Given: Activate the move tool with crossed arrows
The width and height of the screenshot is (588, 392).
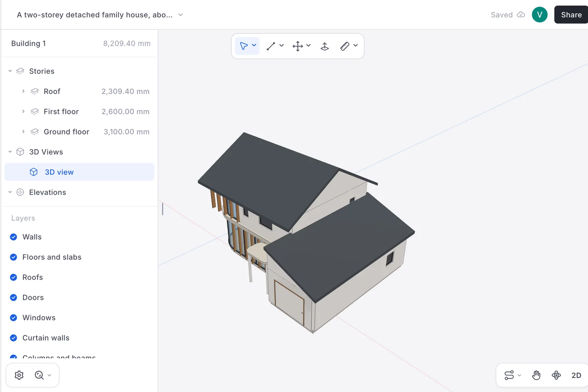Looking at the screenshot, I should (x=298, y=46).
